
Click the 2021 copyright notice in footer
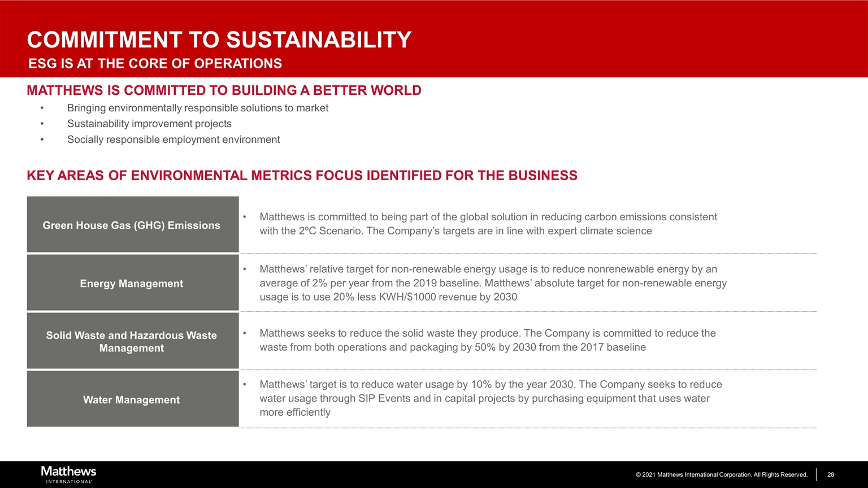(721, 475)
